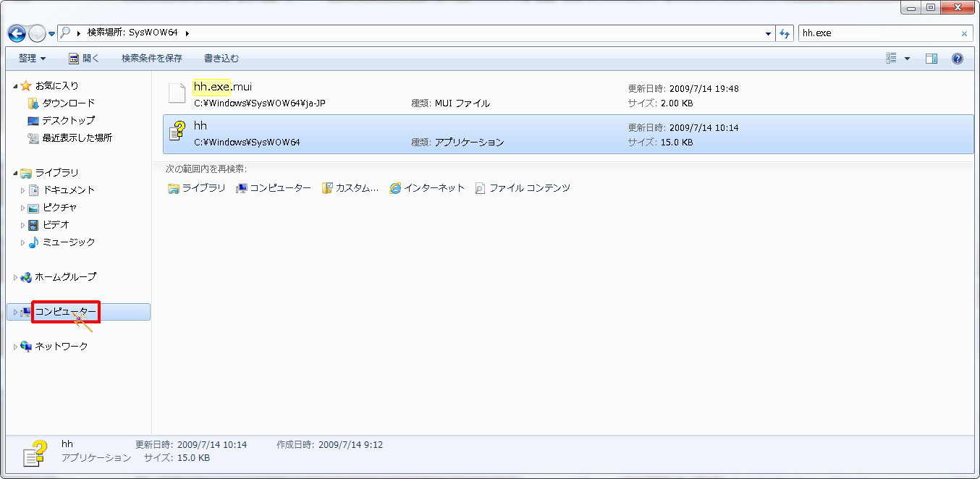Click 書き込む in the toolbar
Screen dimensions: 980x479
point(221,59)
